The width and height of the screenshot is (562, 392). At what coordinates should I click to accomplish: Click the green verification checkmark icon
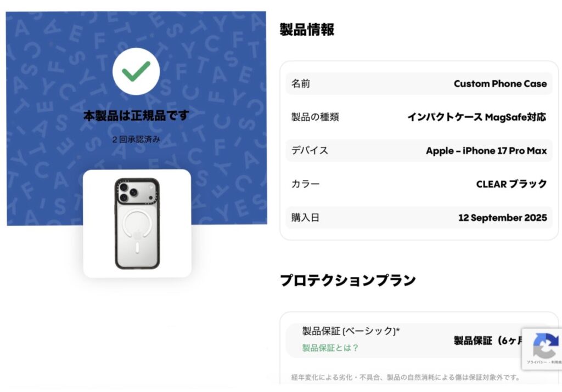pyautogui.click(x=136, y=71)
